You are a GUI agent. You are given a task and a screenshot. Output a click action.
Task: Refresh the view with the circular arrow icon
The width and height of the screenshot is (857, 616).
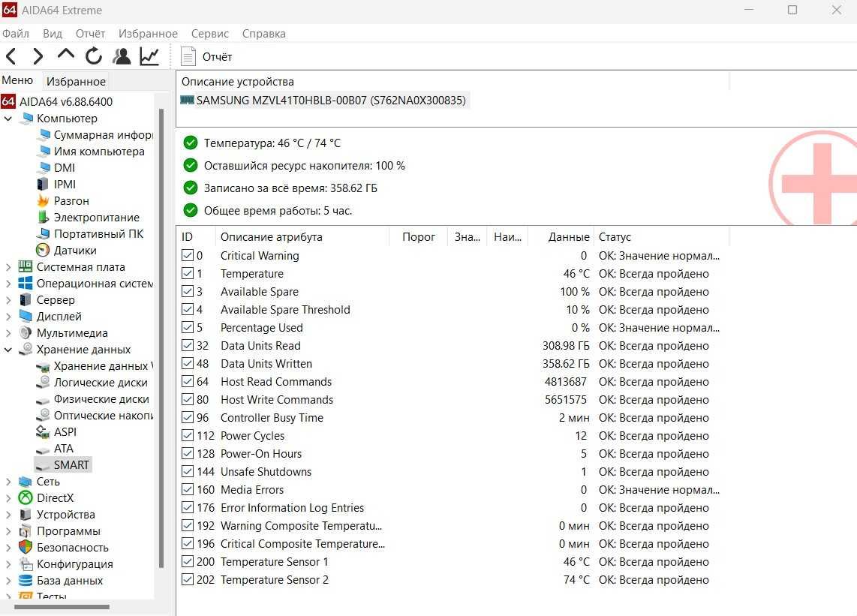pyautogui.click(x=94, y=56)
